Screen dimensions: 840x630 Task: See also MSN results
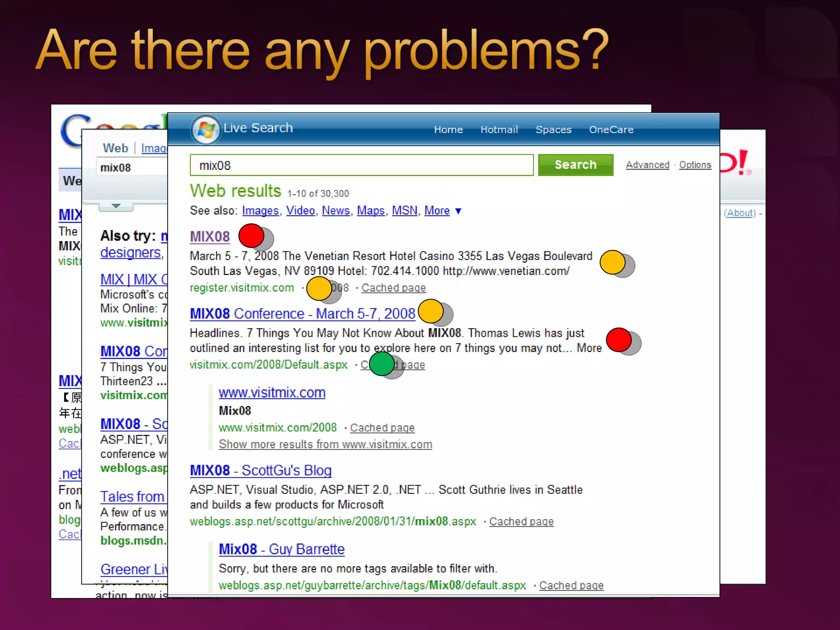pos(404,211)
